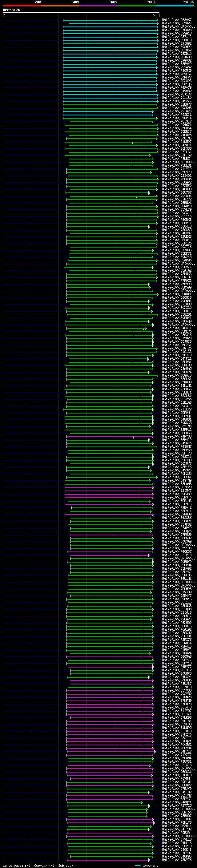Select the UniRef100_A1AIB4 label
197x868 pixels.
tap(177, 721)
